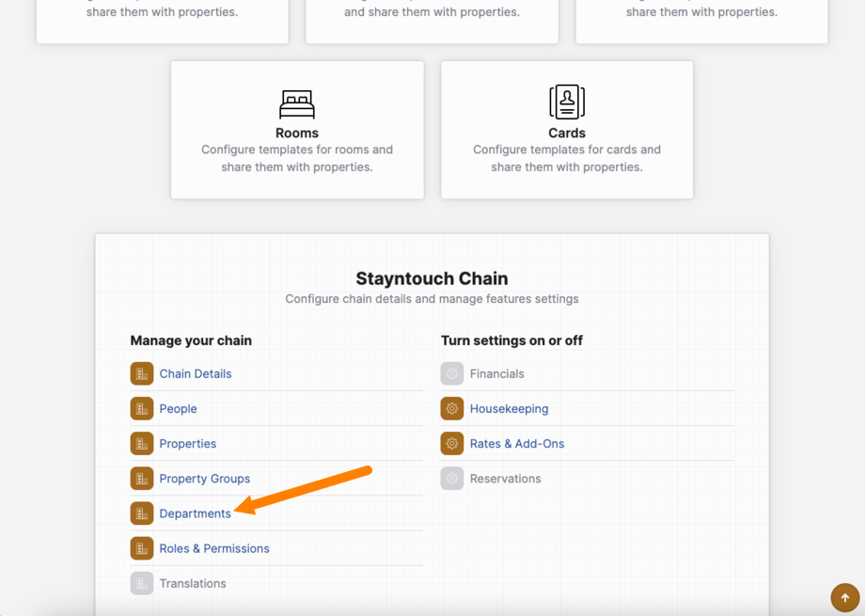Click the Properties row building icon
The height and width of the screenshot is (616, 865).
point(142,443)
